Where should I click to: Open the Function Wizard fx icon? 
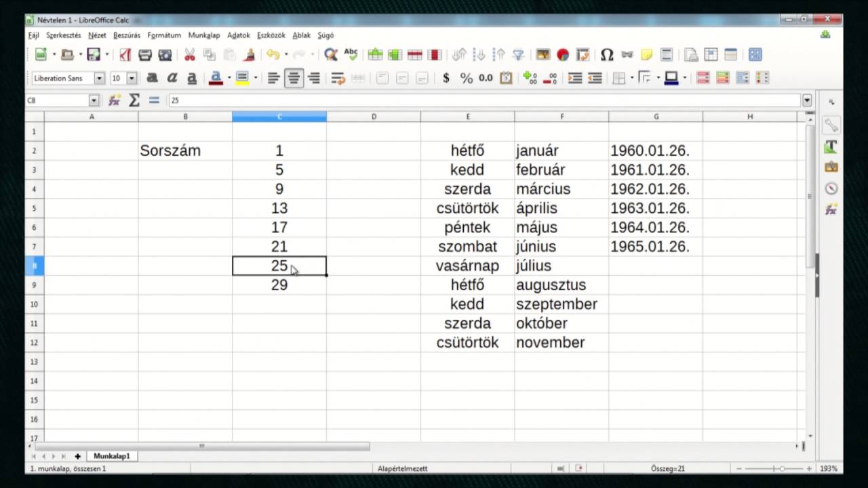(x=115, y=100)
